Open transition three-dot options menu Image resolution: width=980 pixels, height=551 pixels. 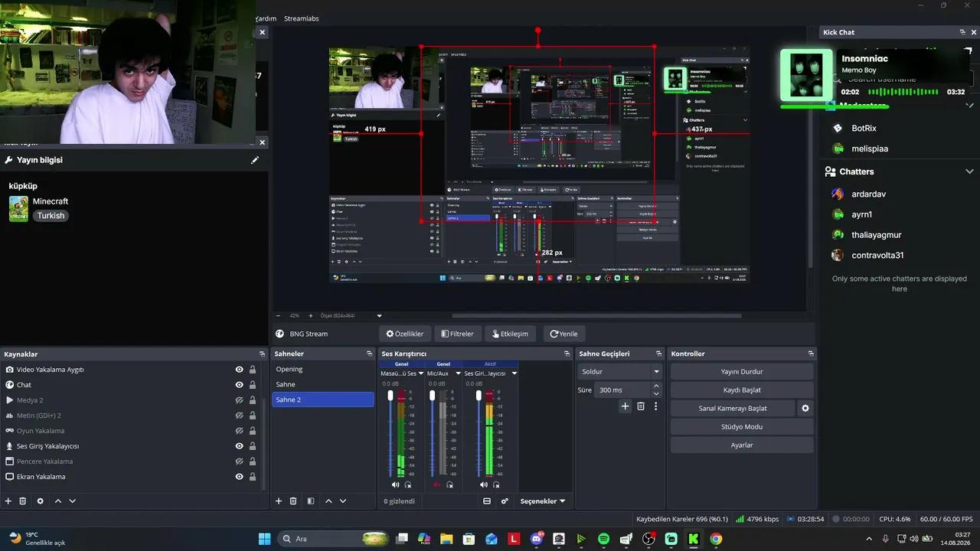click(655, 406)
